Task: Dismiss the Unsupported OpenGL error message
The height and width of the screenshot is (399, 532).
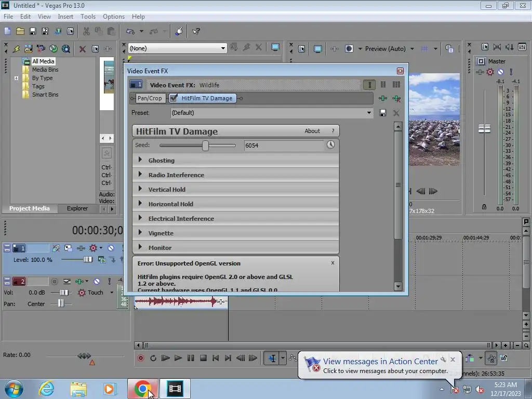Action: 332,262
